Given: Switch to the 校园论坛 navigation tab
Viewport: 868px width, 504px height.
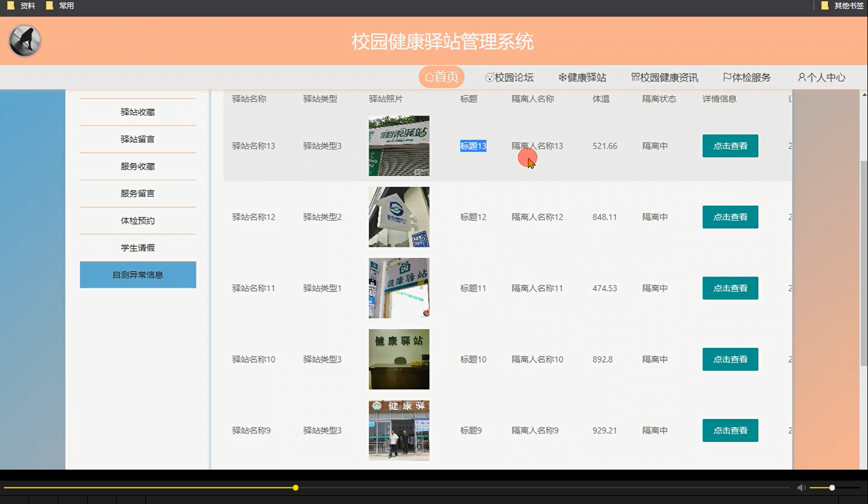Looking at the screenshot, I should click(510, 77).
